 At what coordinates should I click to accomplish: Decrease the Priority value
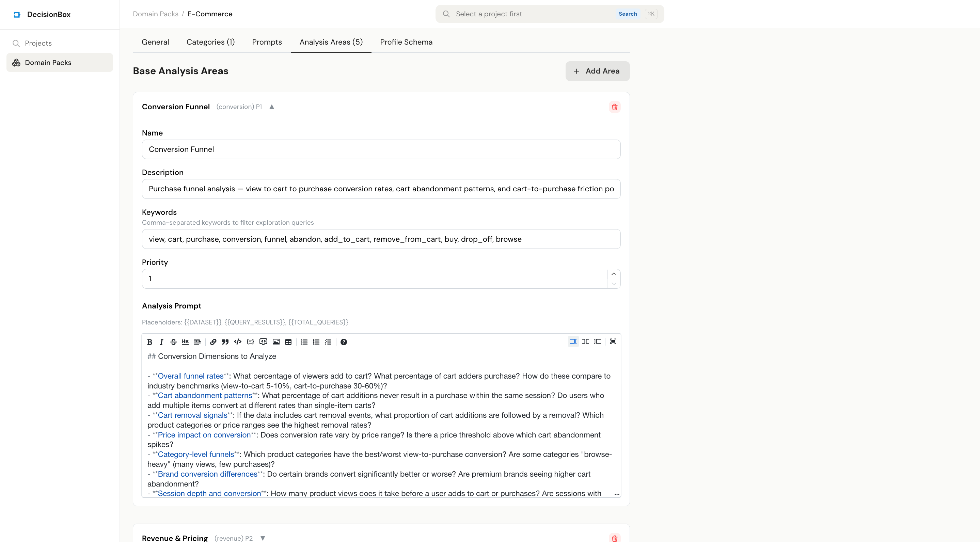[x=614, y=284]
